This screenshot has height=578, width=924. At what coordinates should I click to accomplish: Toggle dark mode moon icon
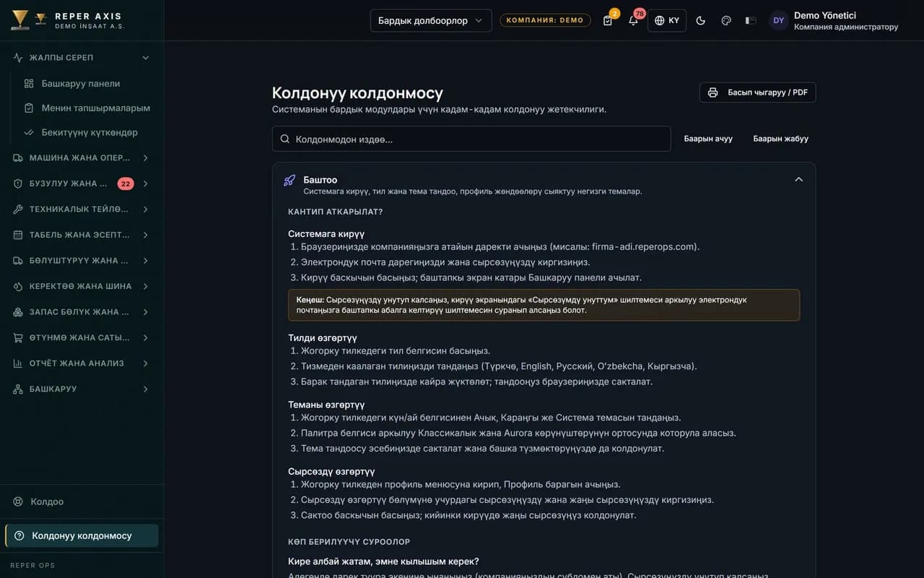point(700,20)
